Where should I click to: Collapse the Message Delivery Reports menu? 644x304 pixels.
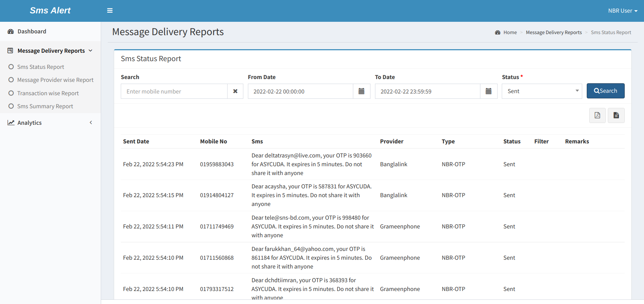(50, 51)
